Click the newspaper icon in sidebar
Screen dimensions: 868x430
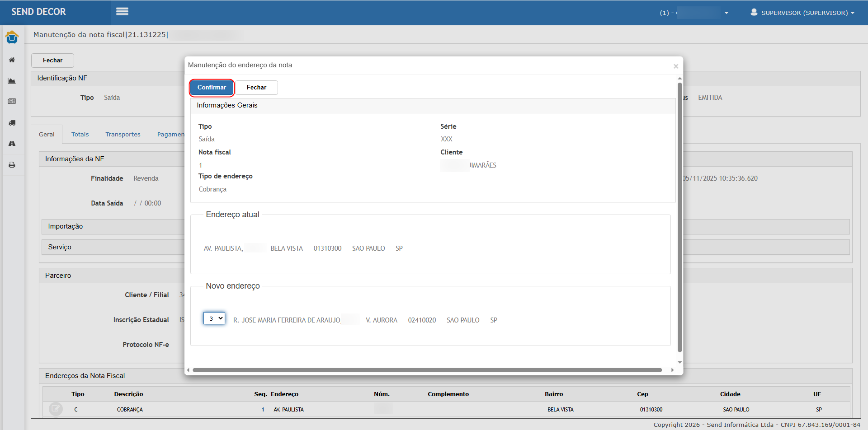pos(12,102)
